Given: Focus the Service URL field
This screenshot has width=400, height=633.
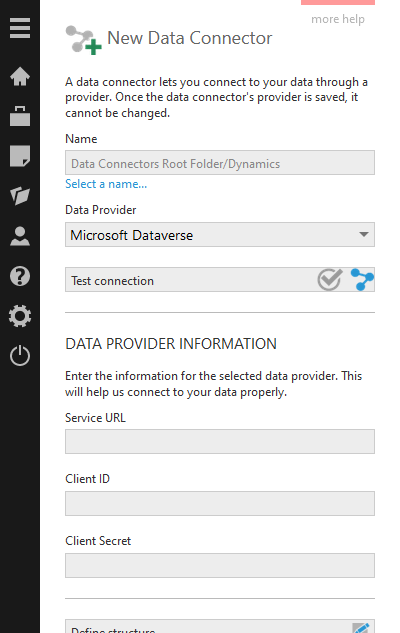Looking at the screenshot, I should click(x=220, y=441).
